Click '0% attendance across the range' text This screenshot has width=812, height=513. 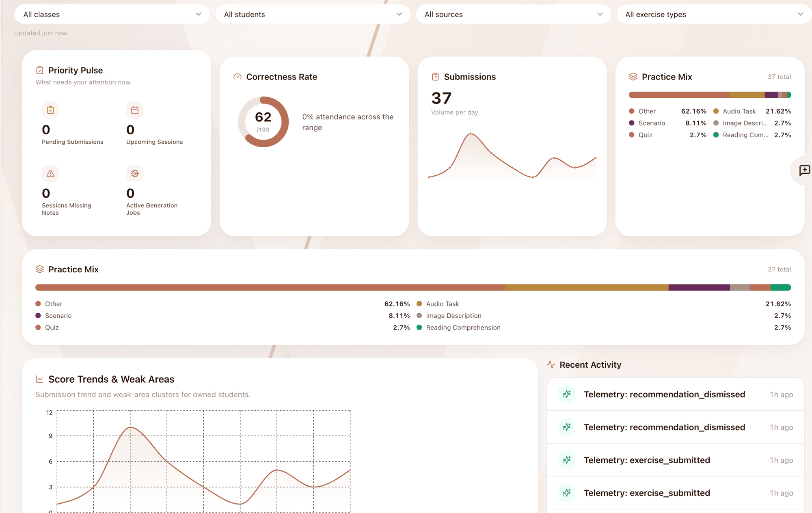click(x=348, y=122)
